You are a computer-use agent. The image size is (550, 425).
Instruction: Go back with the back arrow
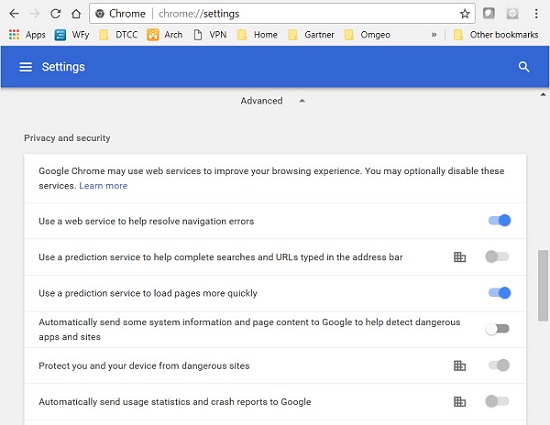click(x=14, y=14)
